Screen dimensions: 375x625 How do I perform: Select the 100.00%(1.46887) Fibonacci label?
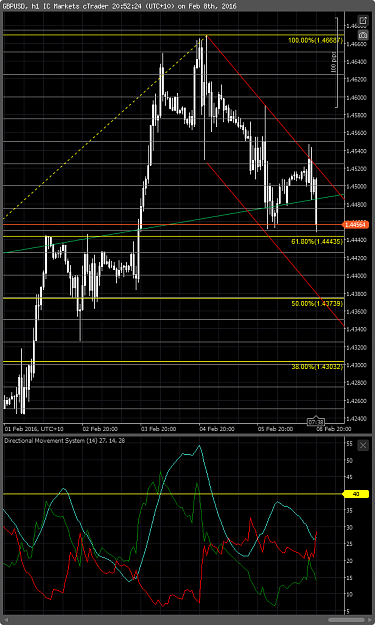[315, 40]
